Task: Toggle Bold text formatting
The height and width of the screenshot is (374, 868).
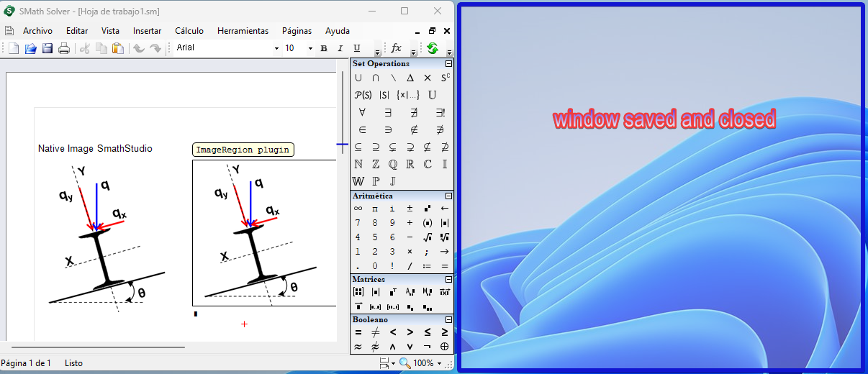Action: click(x=323, y=48)
